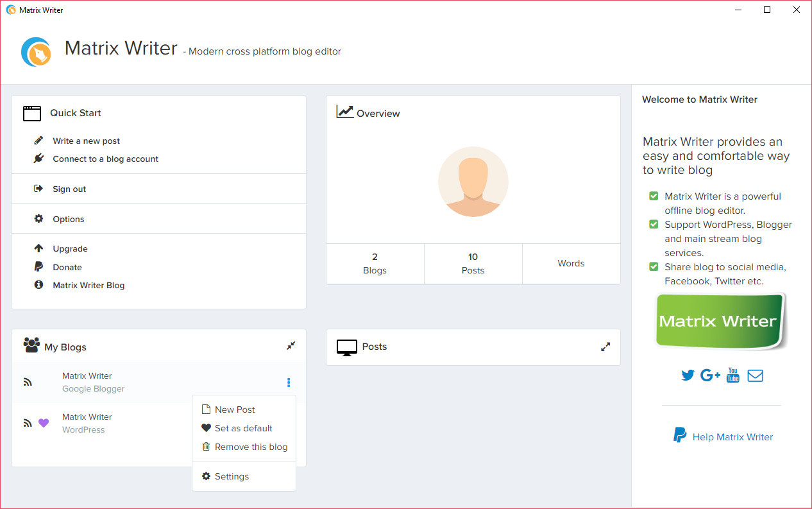Image resolution: width=812 pixels, height=509 pixels.
Task: Click the pencil icon for new post
Action: pos(39,141)
